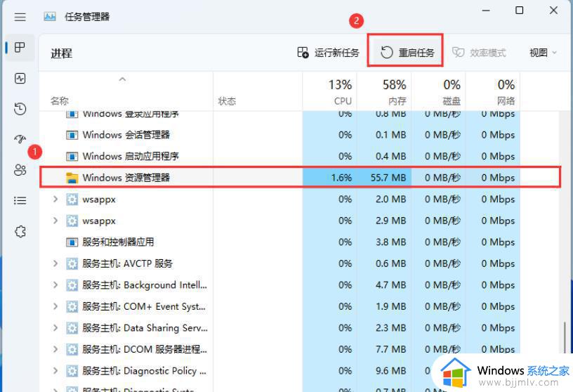The width and height of the screenshot is (573, 392).
Task: Expand 服务主机: Data Sharing Serv... row
Action: click(x=55, y=328)
